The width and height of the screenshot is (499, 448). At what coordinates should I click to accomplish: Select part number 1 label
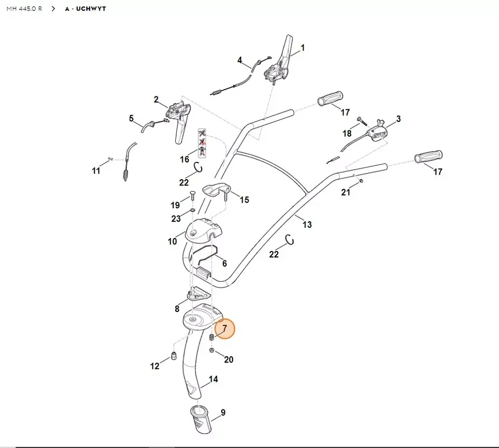click(x=302, y=48)
